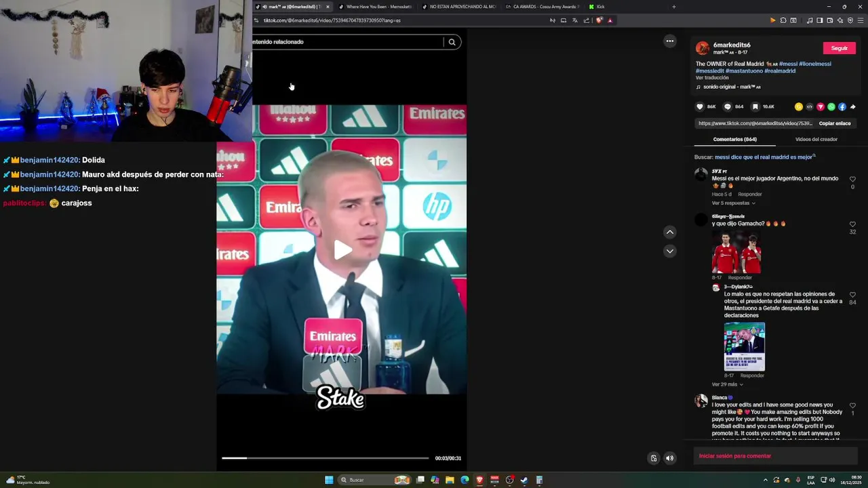Reply to the Messi mejor jugador comment
Screen dimensions: 868x488
[x=750, y=195]
